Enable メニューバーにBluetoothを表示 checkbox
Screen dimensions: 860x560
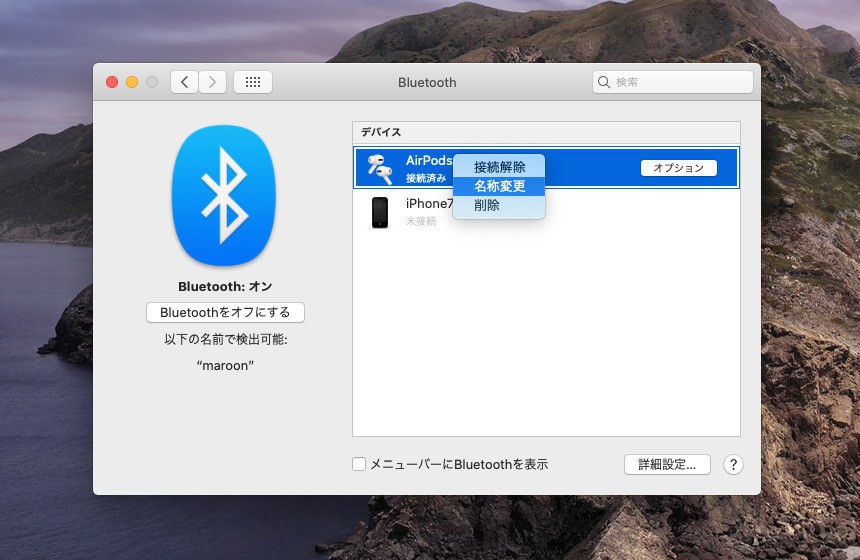[x=359, y=464]
